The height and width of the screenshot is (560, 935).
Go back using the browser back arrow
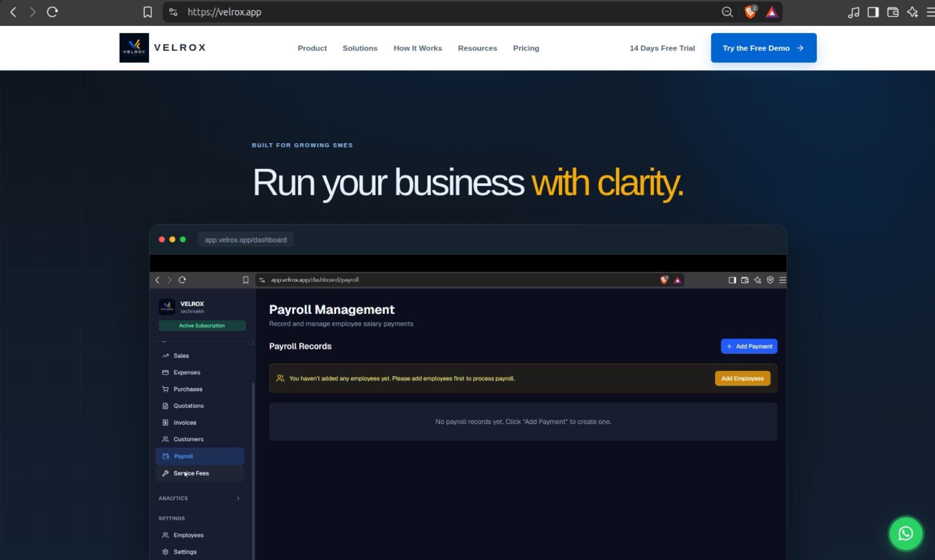[x=14, y=12]
